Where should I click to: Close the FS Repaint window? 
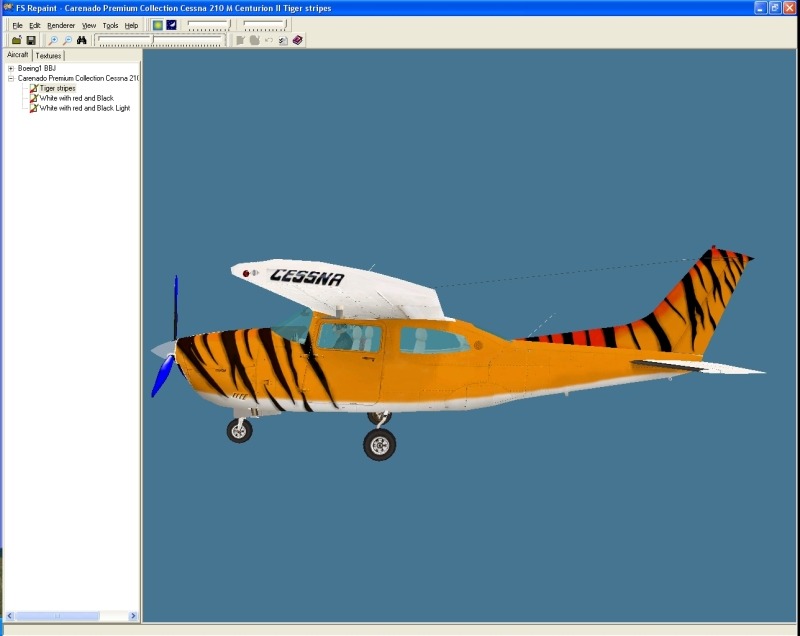coord(789,8)
